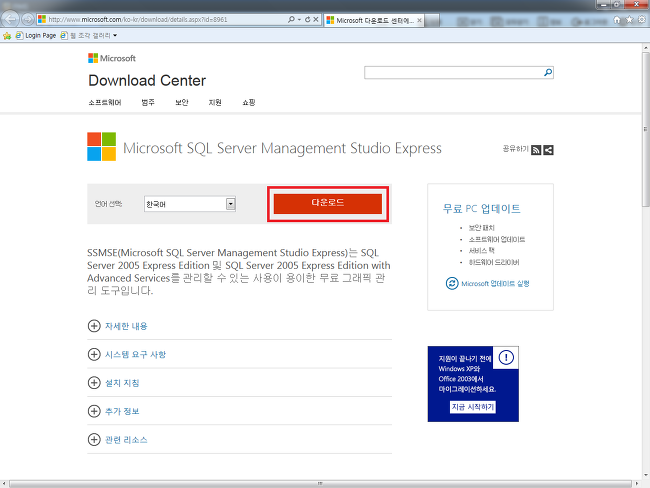Click the 서비스 팩 list item

(x=481, y=250)
